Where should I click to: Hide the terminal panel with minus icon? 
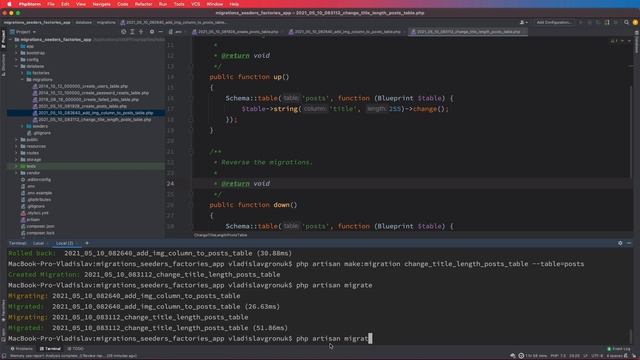pos(629,243)
